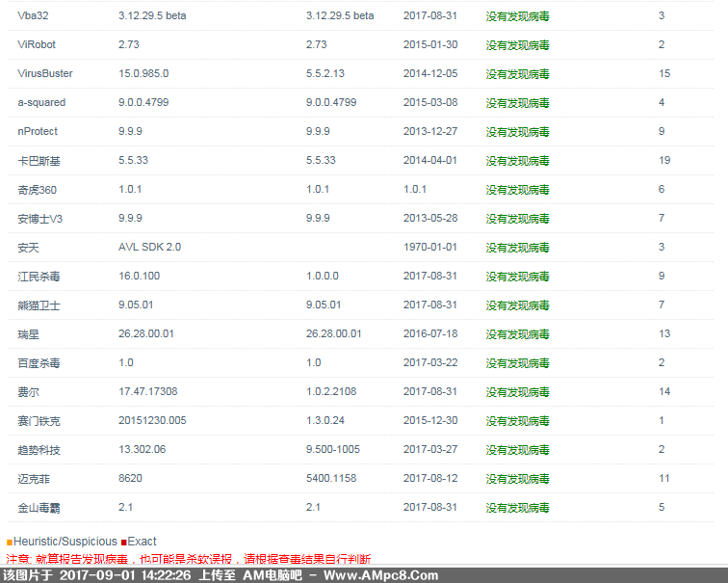Viewport: 728px width, 583px height.
Task: Select the date 2013-05-28
Action: (x=430, y=218)
